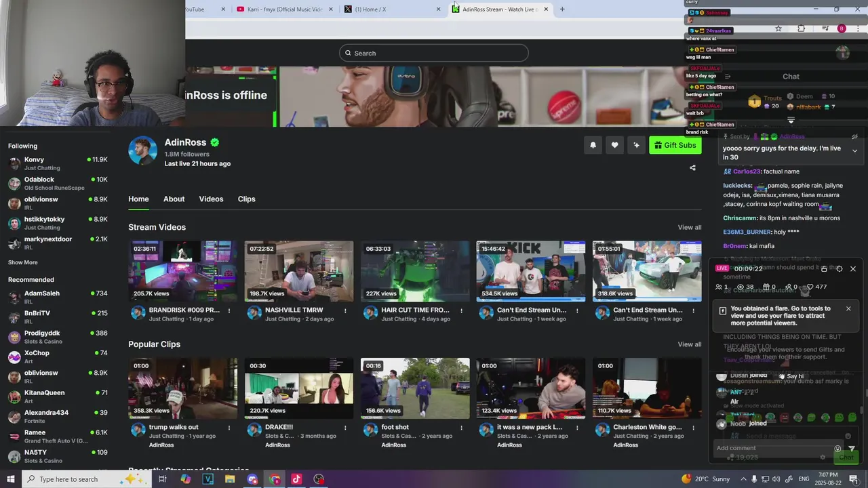Open Ramee recommended channel
The height and width of the screenshot is (488, 868).
[58, 436]
